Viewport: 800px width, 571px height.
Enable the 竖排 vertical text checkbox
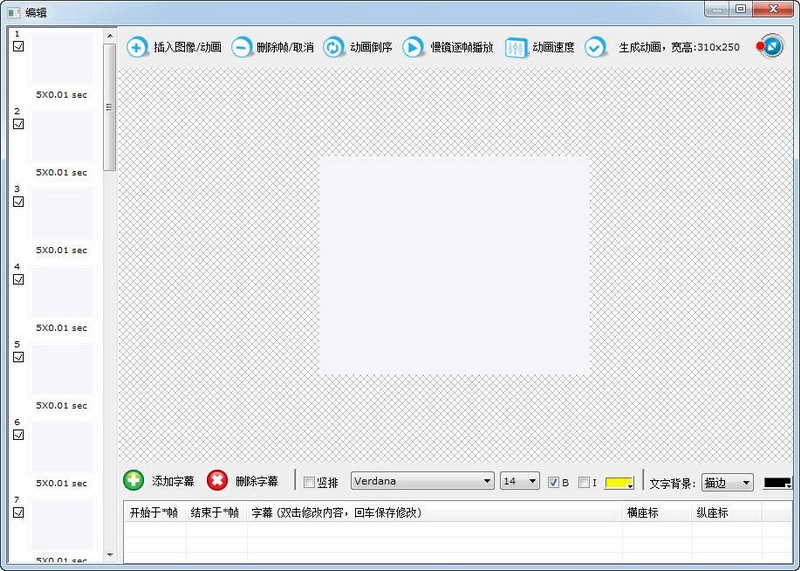[x=309, y=482]
